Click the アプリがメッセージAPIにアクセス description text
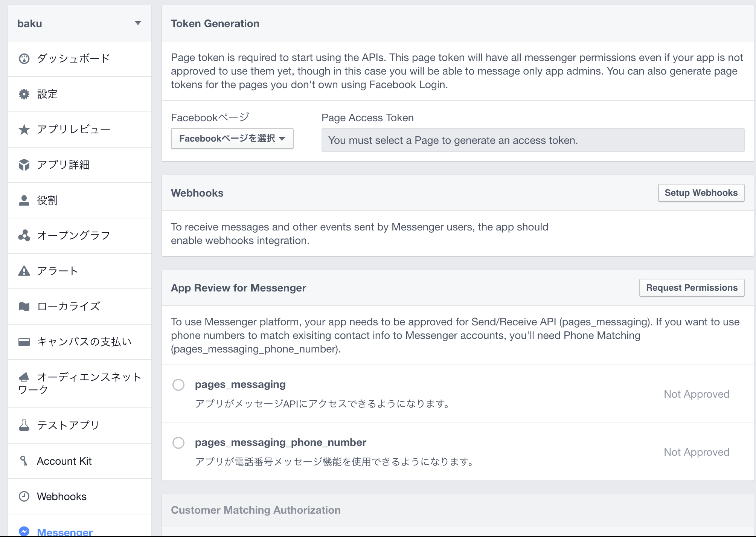 coord(323,404)
